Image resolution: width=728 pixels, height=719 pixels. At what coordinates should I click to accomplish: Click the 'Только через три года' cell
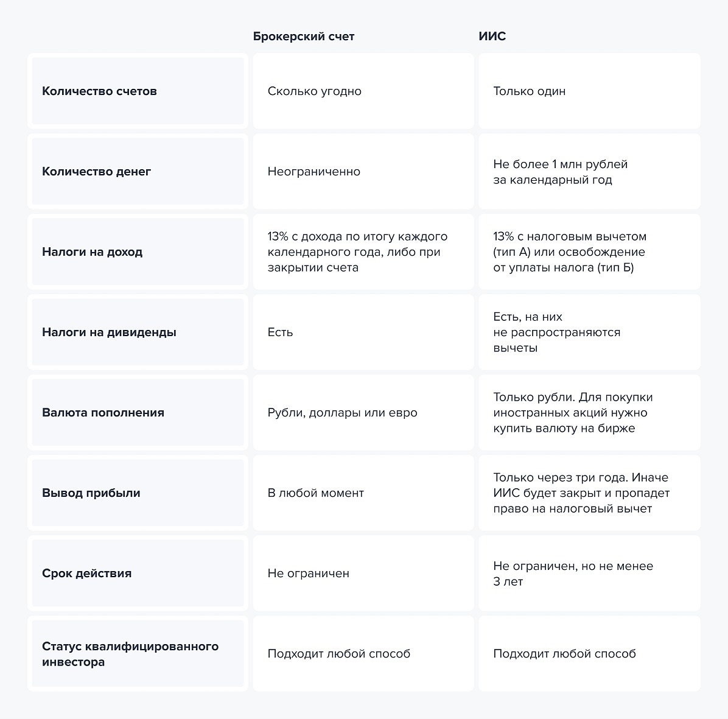pyautogui.click(x=589, y=493)
